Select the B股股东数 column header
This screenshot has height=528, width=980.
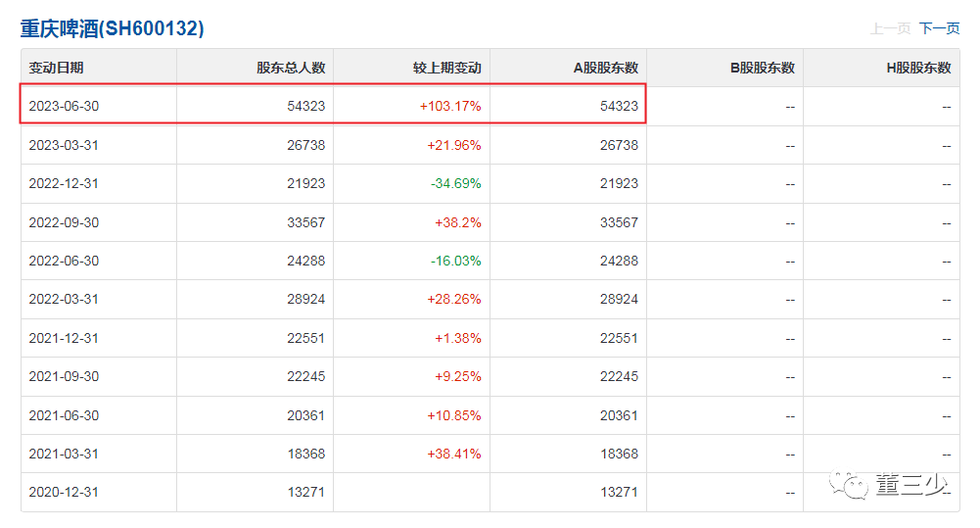[x=763, y=68]
